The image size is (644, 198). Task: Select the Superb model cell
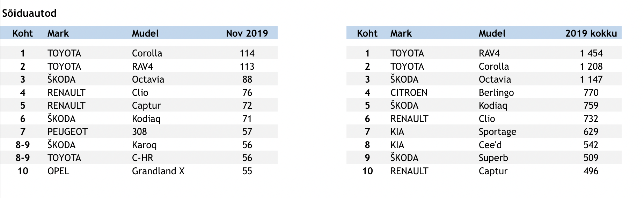[x=493, y=158]
